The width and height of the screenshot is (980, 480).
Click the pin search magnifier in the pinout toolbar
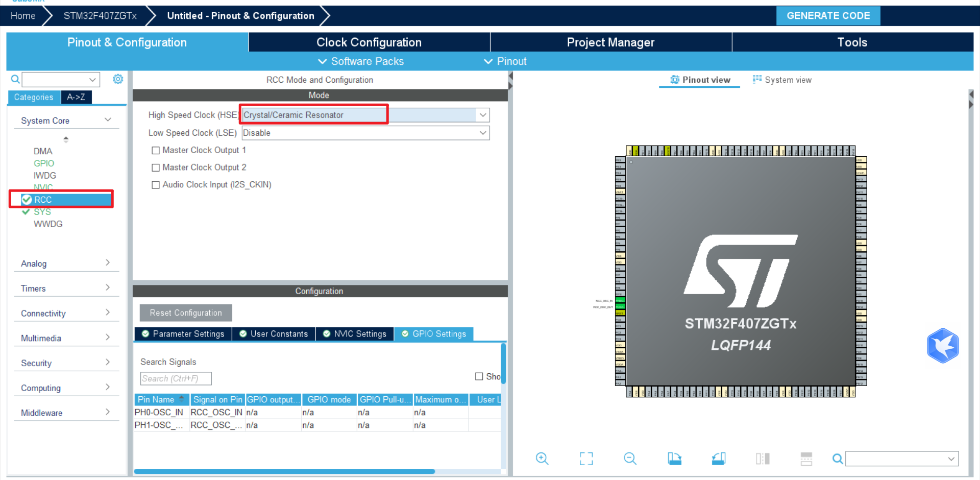coord(838,459)
